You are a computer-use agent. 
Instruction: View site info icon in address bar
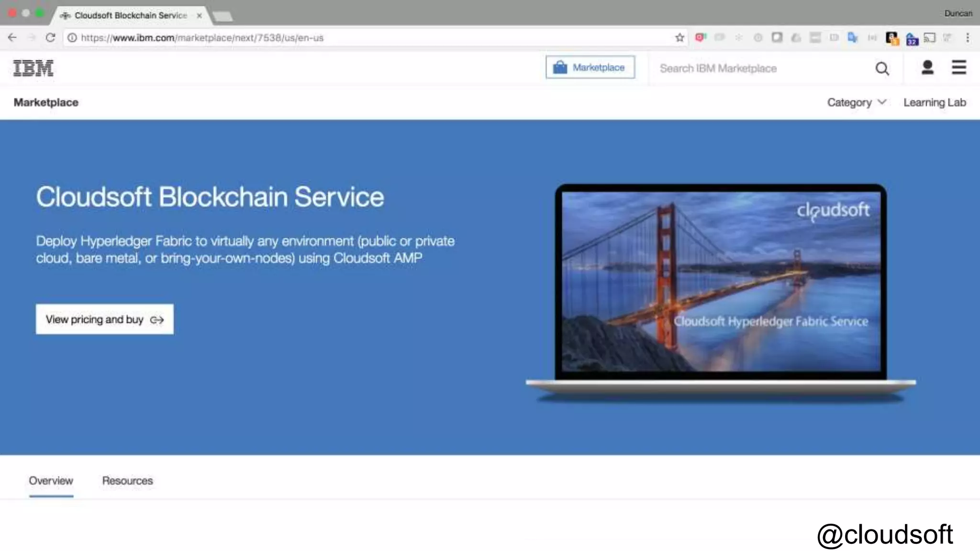(72, 37)
